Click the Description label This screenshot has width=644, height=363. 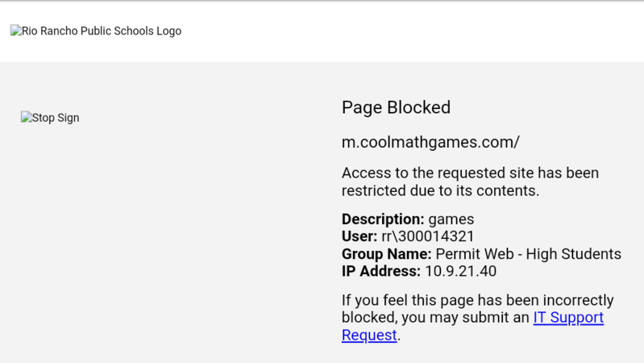pos(382,219)
